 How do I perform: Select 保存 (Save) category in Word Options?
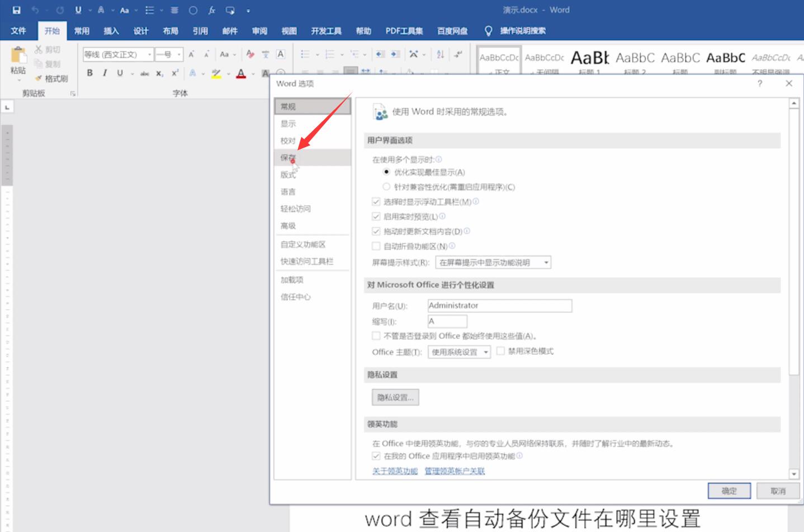pos(313,158)
